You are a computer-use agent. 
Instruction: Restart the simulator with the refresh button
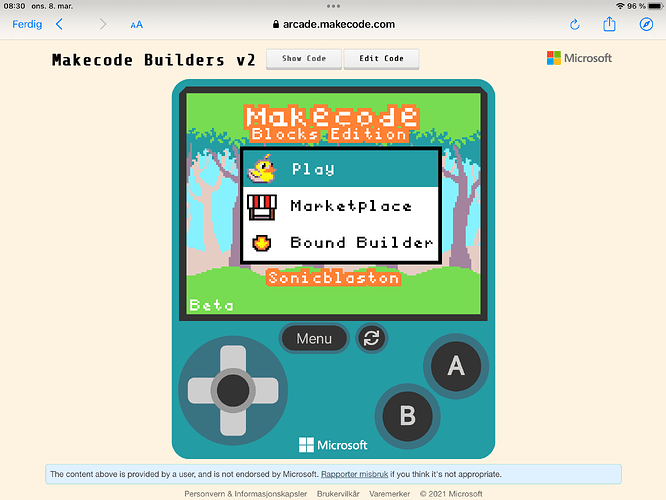click(x=371, y=338)
